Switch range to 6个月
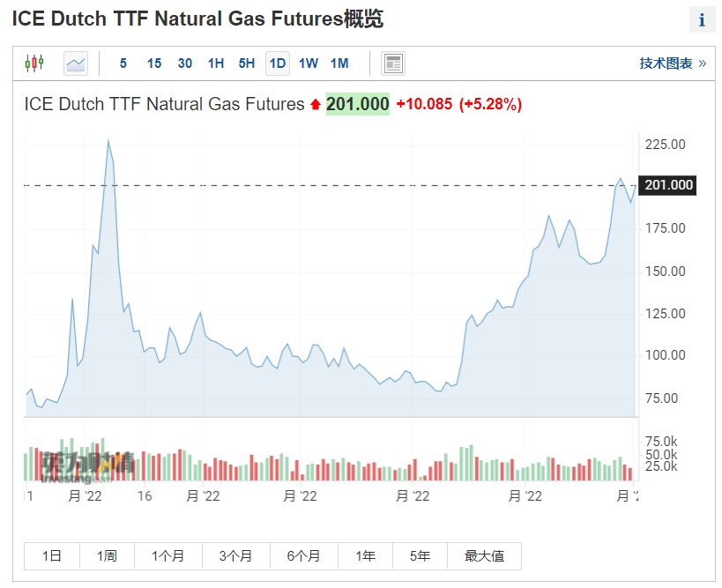722x588 pixels. coord(304,556)
